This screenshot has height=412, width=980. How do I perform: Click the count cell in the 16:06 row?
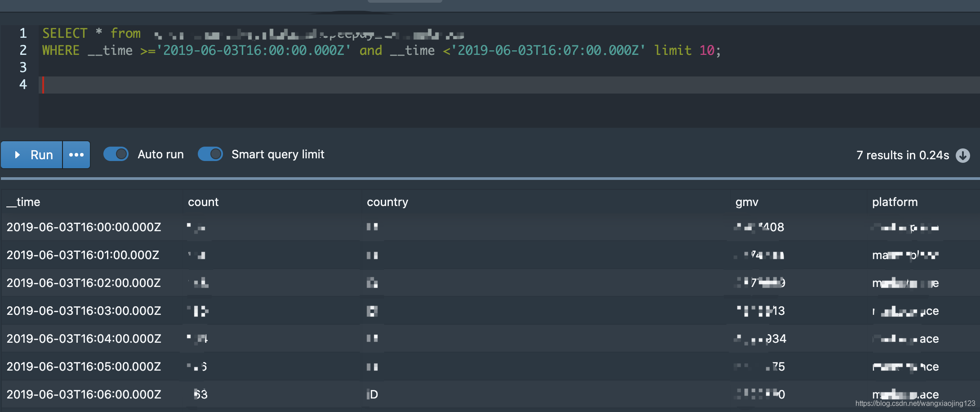tap(200, 394)
